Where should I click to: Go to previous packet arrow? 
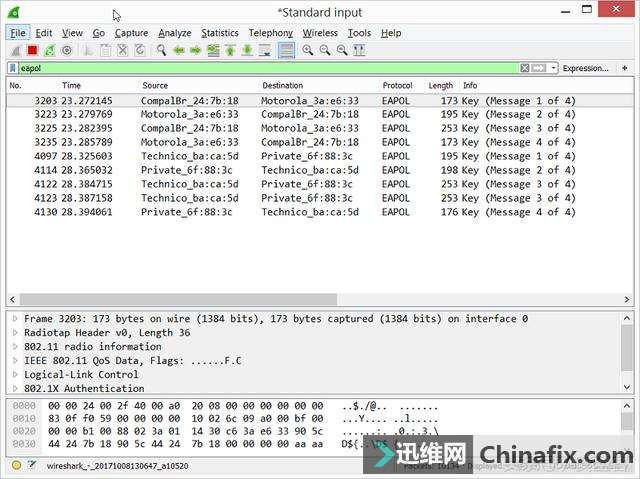click(x=178, y=50)
